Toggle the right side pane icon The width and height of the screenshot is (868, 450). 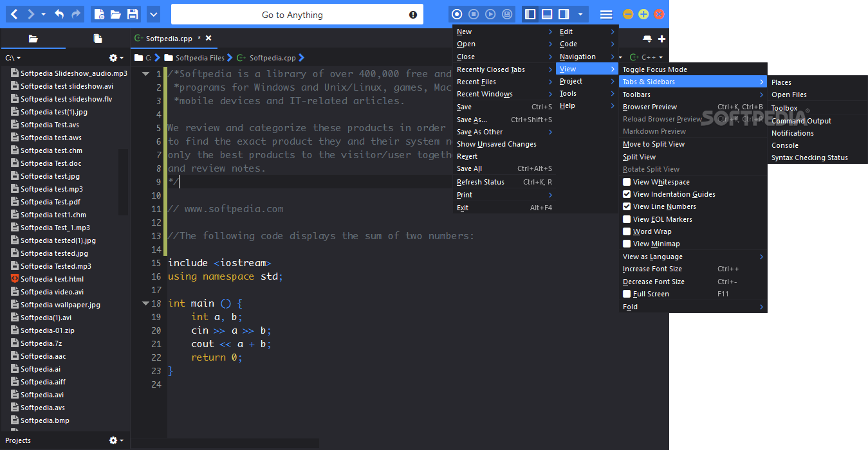(564, 14)
